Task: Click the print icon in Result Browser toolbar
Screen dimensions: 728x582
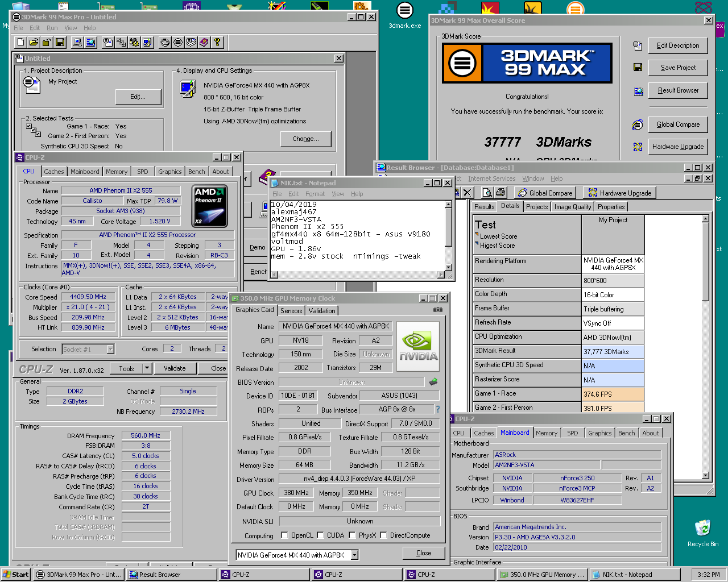Action: click(x=500, y=193)
